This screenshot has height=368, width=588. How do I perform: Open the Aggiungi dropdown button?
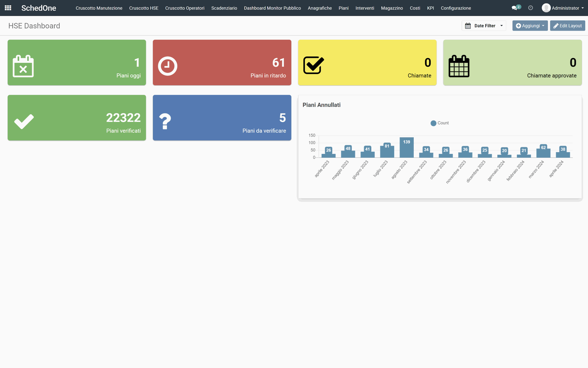[530, 26]
